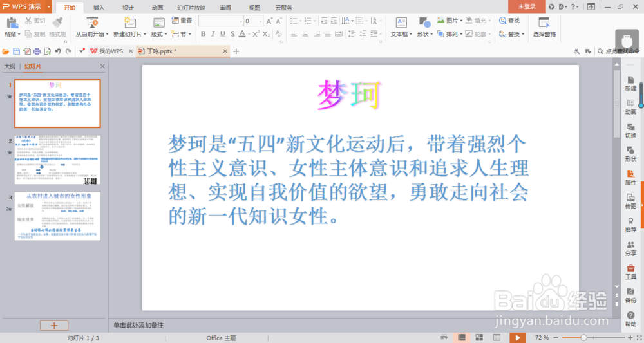Image resolution: width=644 pixels, height=343 pixels.
Task: Open the WPS 演示 application menu arrow
Action: 48,6
